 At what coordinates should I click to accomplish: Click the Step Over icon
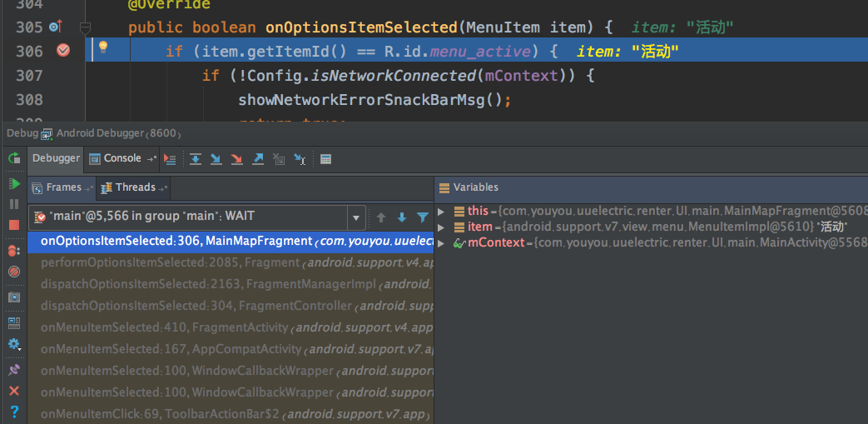[195, 160]
